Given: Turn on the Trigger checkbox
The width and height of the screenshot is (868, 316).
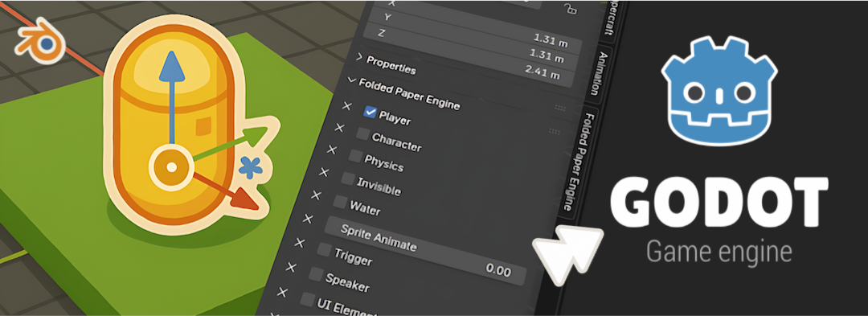Looking at the screenshot, I should click(x=325, y=249).
